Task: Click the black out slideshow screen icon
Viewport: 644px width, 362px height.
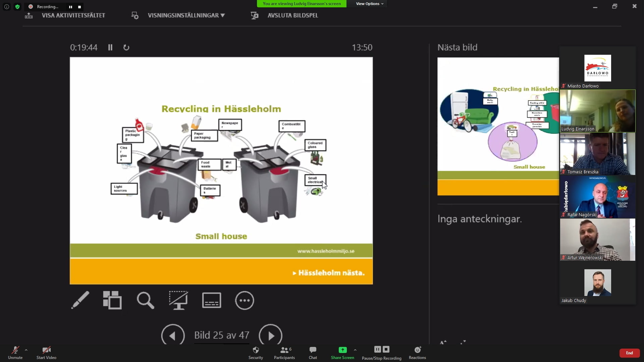Action: 178,300
